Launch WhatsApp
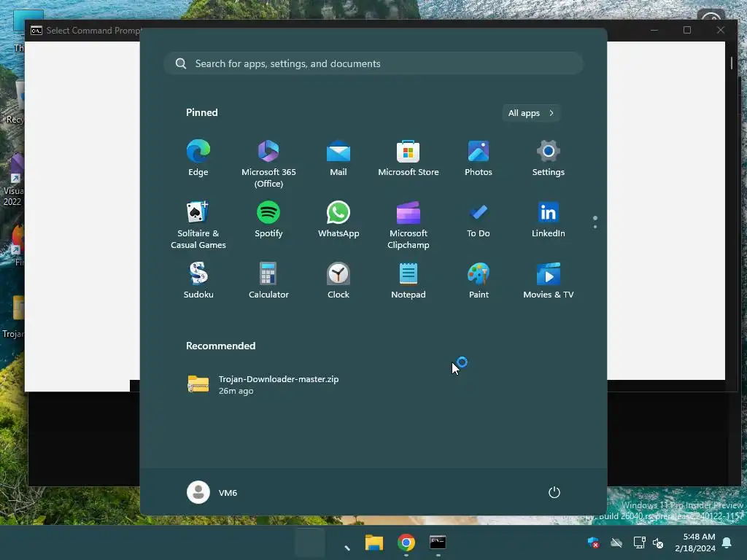747x560 pixels. pyautogui.click(x=338, y=219)
